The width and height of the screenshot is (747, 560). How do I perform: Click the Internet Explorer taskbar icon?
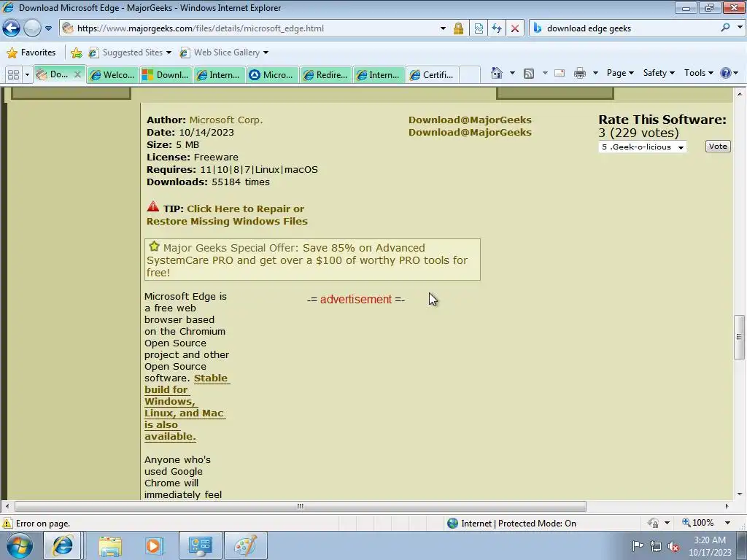[x=63, y=545]
